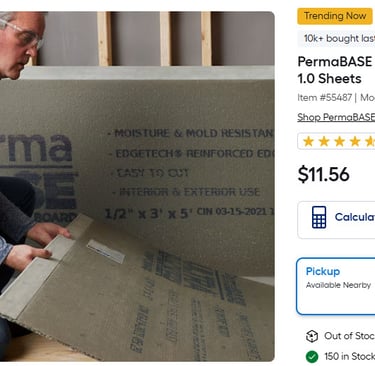
Task: Click the yellow Trending Now badge
Action: click(x=335, y=16)
